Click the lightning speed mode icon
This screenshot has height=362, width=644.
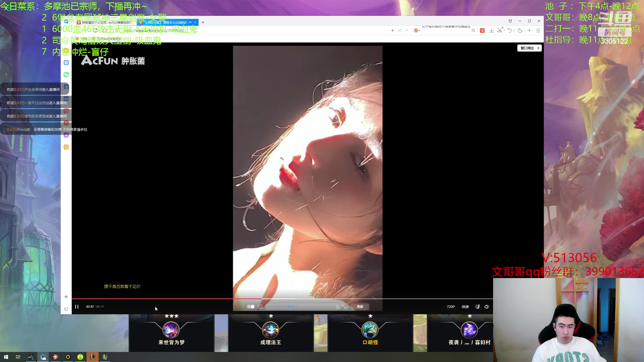392,30
